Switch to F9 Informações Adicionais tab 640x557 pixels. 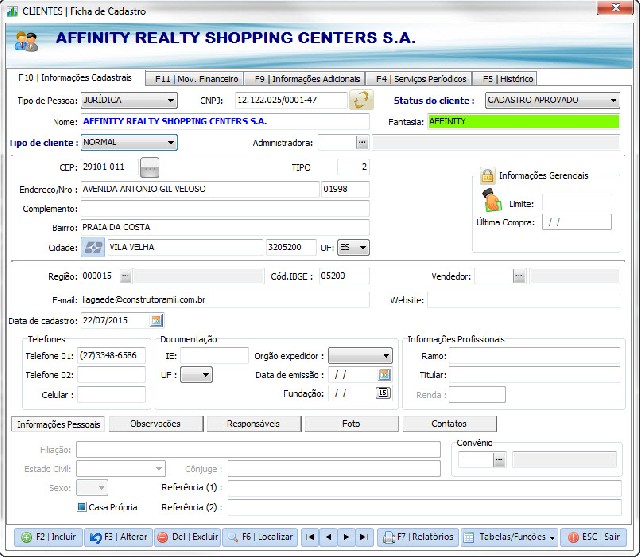[x=304, y=79]
